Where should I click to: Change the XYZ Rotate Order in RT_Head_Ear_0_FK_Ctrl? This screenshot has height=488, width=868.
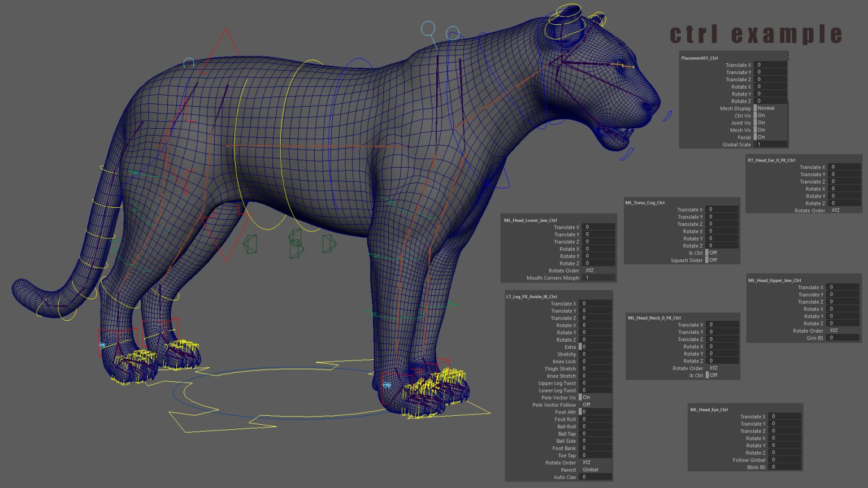[x=835, y=210]
